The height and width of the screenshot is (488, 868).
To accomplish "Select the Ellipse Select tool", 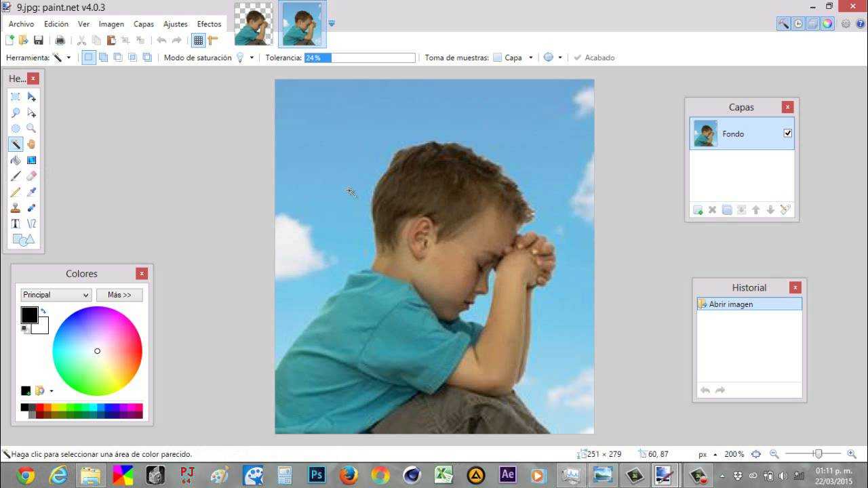I will click(x=15, y=128).
